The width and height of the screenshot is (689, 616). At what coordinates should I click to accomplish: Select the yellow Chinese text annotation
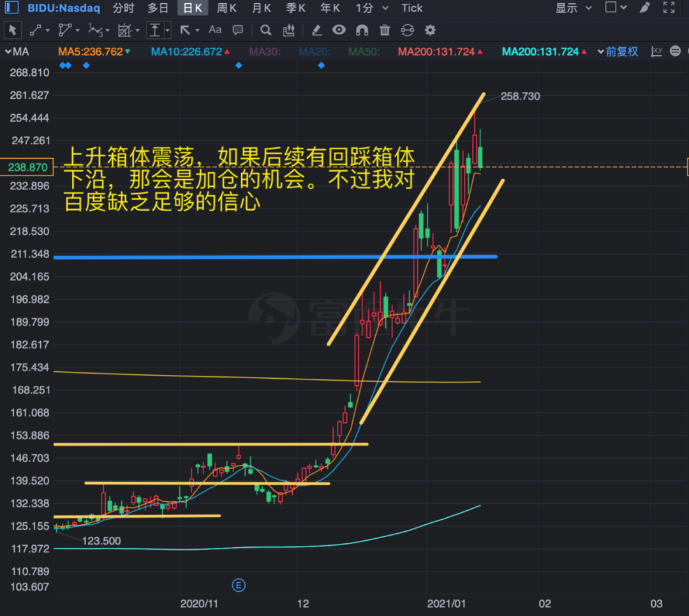tap(239, 179)
